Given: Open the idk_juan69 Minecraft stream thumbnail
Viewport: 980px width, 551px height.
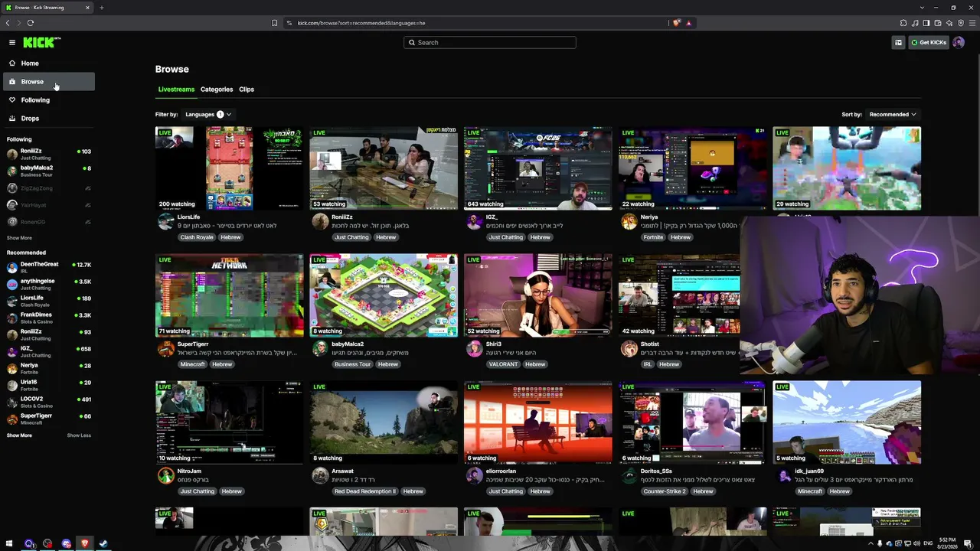Looking at the screenshot, I should click(x=847, y=422).
